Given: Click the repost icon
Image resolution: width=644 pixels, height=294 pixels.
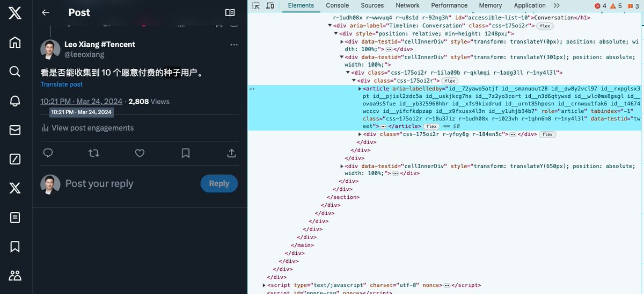Looking at the screenshot, I should (94, 153).
